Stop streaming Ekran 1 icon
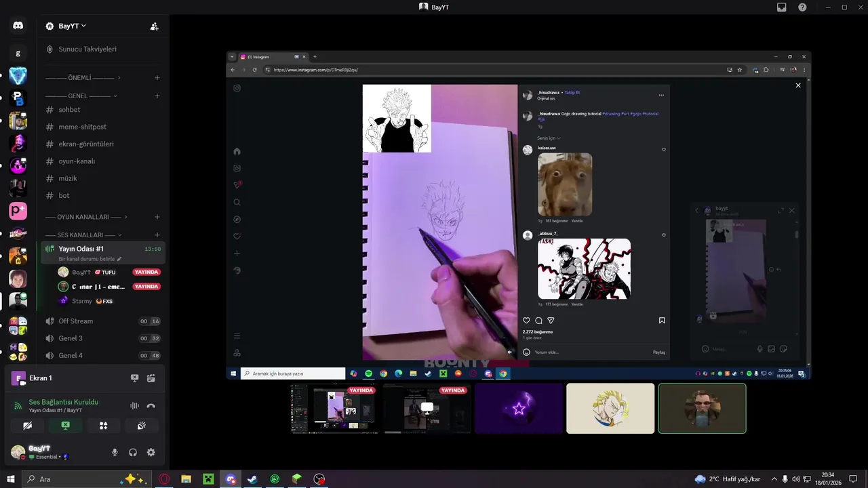Image resolution: width=868 pixels, height=488 pixels. [134, 378]
